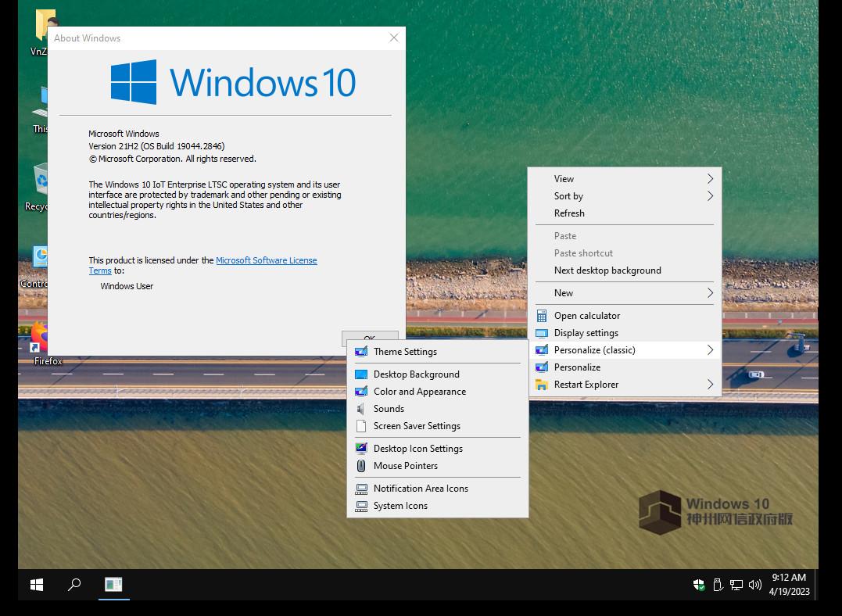Image resolution: width=842 pixels, height=616 pixels.
Task: Click the Show desktop strip at taskbar end
Action: point(816,585)
